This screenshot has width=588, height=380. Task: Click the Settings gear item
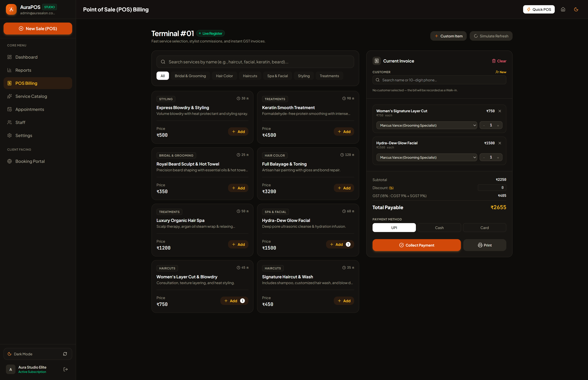pyautogui.click(x=38, y=136)
